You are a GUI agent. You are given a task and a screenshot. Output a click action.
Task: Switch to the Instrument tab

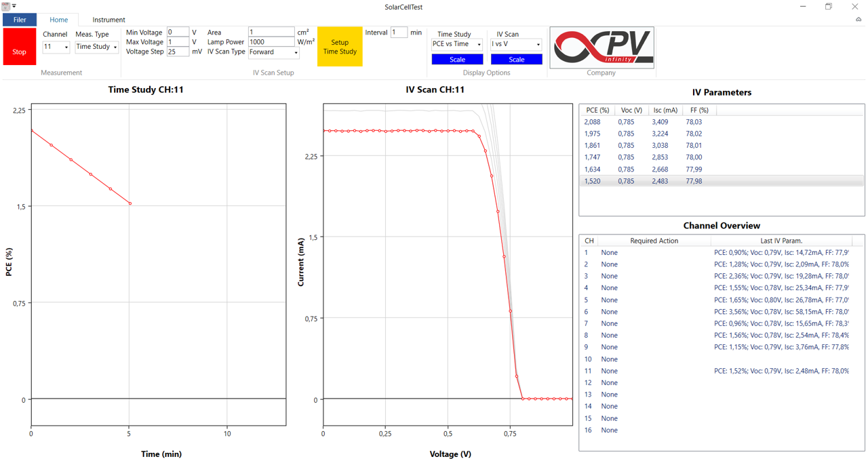[x=108, y=20]
